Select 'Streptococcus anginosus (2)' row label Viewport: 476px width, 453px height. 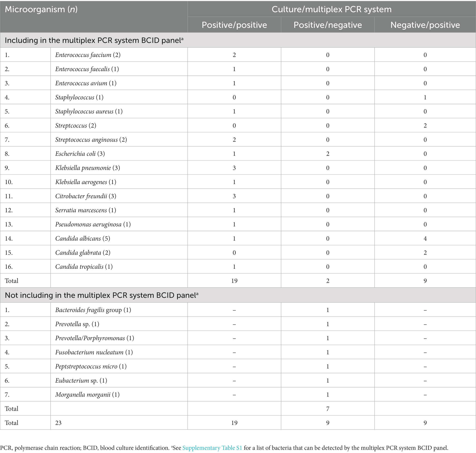pos(91,140)
